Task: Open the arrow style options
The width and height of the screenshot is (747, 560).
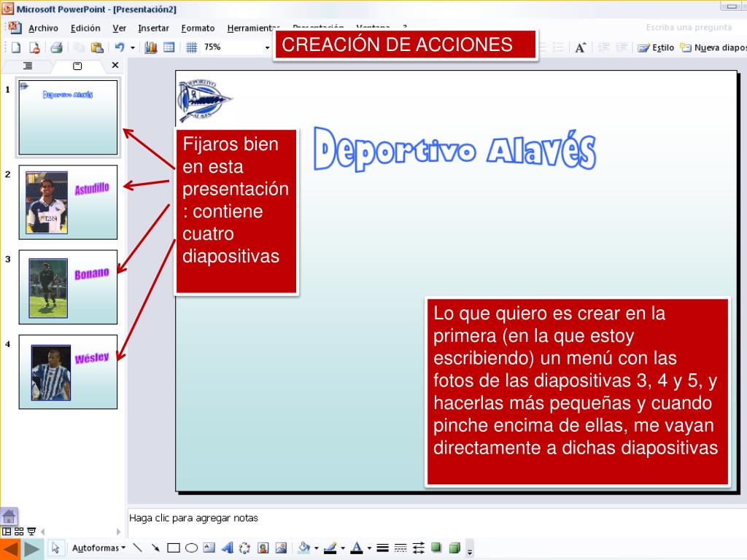Action: coord(419,548)
